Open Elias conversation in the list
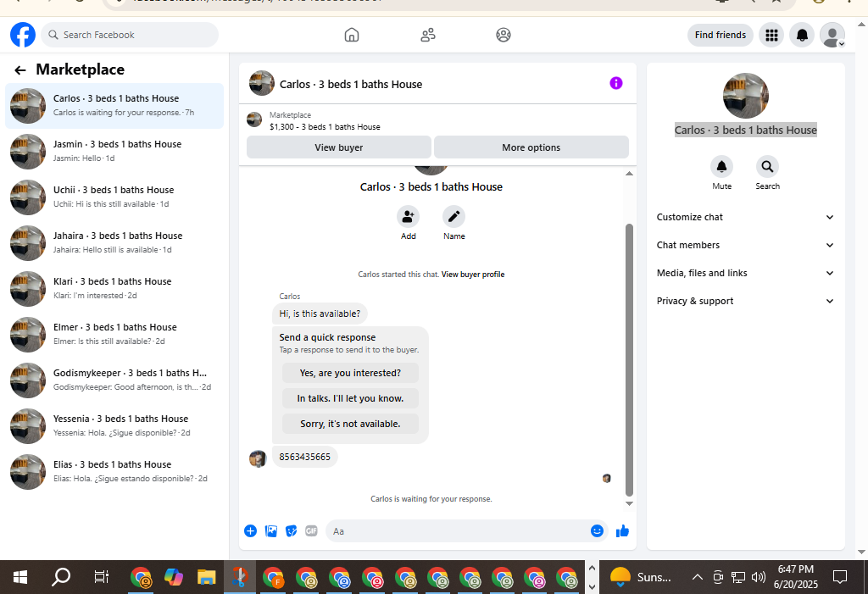868x594 pixels. coord(114,472)
